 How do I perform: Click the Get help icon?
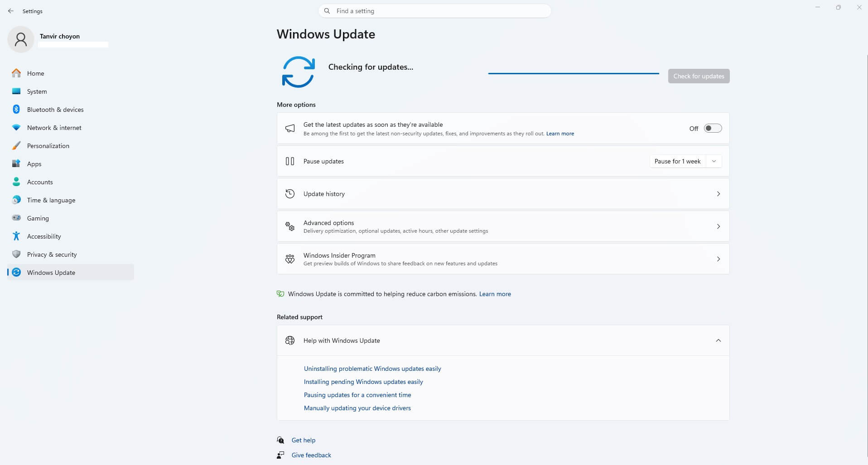[x=280, y=440]
